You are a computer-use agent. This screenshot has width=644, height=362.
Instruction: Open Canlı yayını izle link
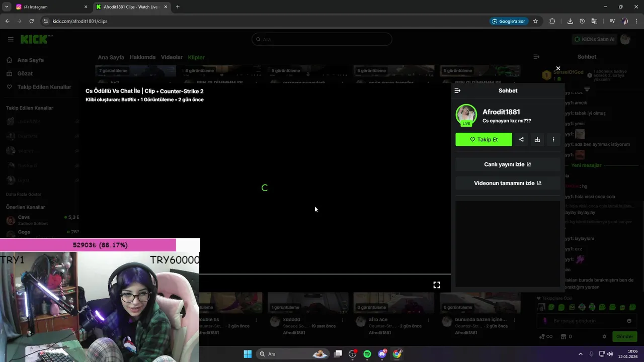click(508, 164)
